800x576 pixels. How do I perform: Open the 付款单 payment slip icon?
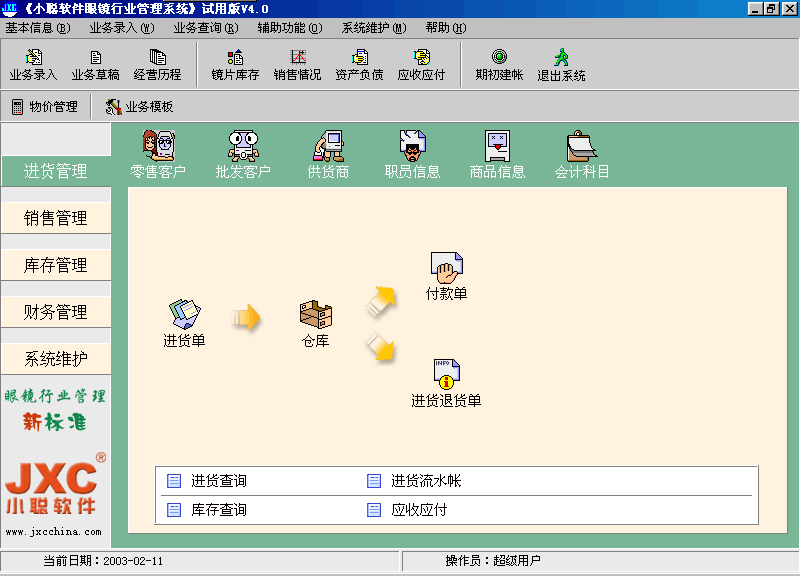pyautogui.click(x=446, y=269)
